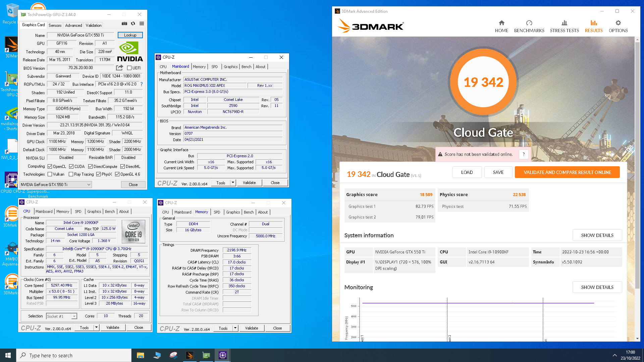The width and height of the screenshot is (644, 362).
Task: Click the taskbar clock and date
Action: pos(630,355)
